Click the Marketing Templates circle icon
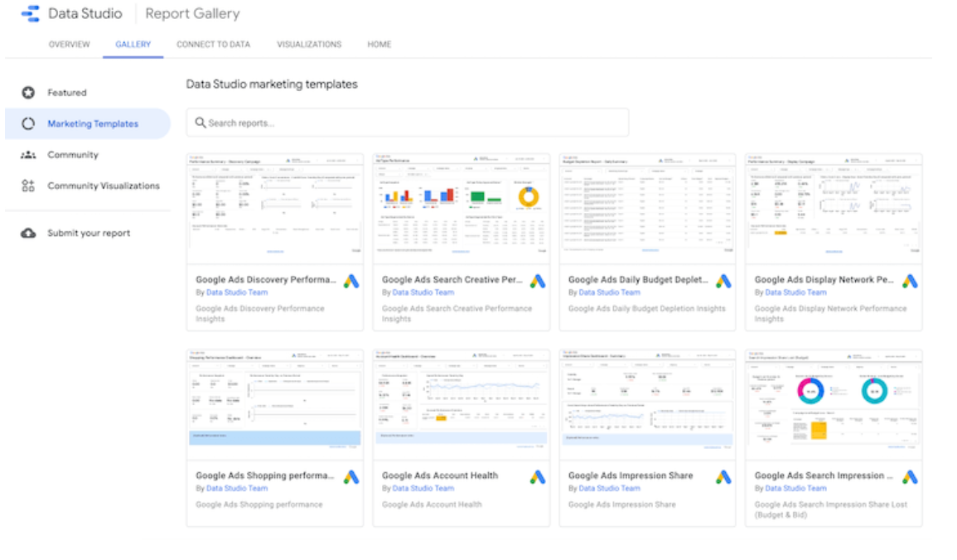Viewport: 957px width, 560px height. coord(28,123)
